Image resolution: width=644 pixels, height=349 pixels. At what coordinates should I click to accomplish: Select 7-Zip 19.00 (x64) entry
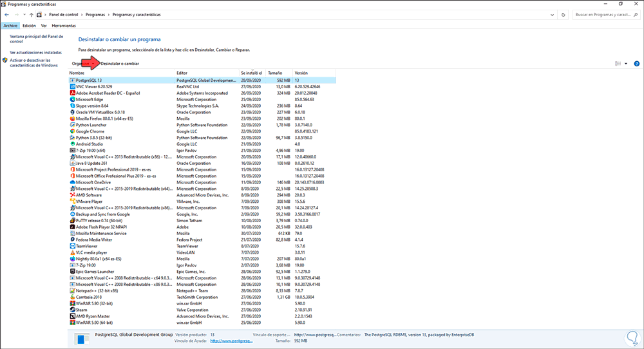pos(202,151)
